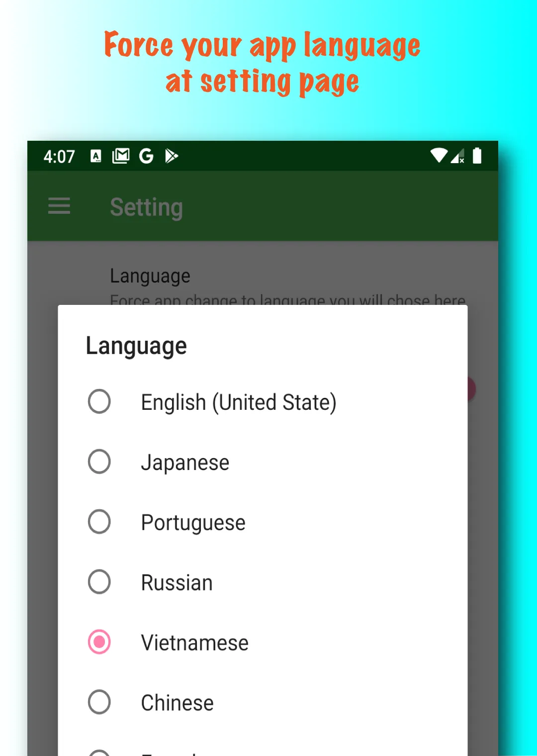Select the Vietnamese radio button

(99, 642)
